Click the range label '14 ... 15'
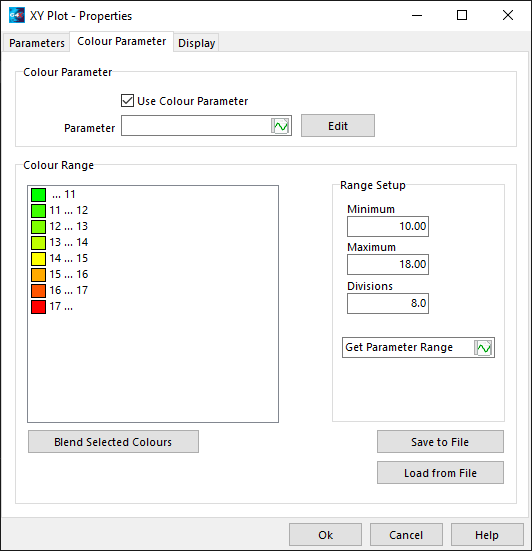The image size is (532, 551). [69, 258]
